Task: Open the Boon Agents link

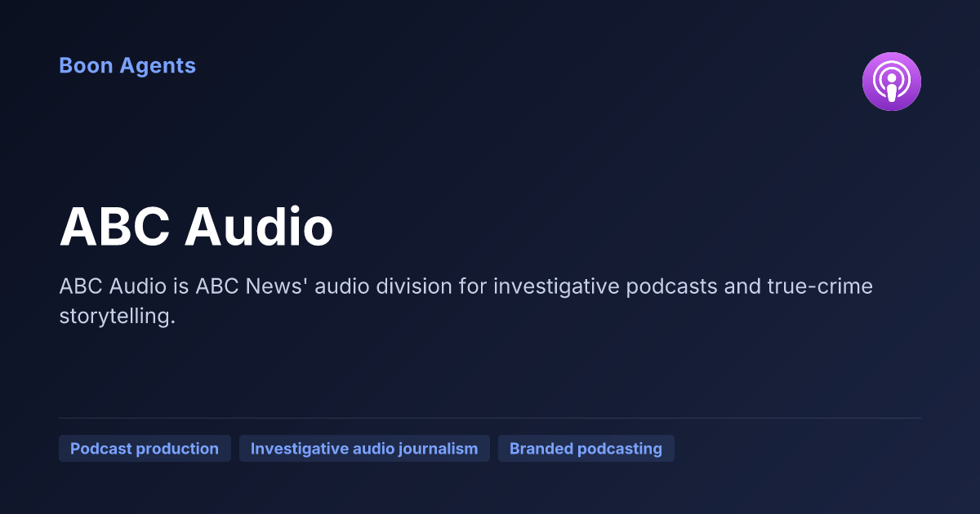Action: tap(127, 65)
